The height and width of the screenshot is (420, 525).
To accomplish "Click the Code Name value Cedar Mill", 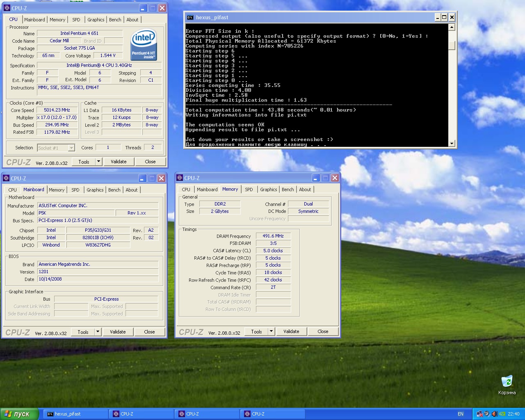I will (59, 41).
